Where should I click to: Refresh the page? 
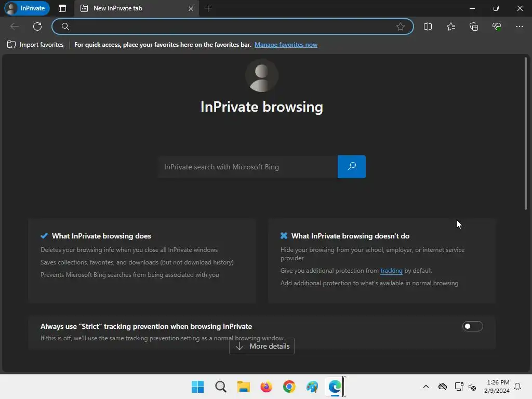[37, 26]
